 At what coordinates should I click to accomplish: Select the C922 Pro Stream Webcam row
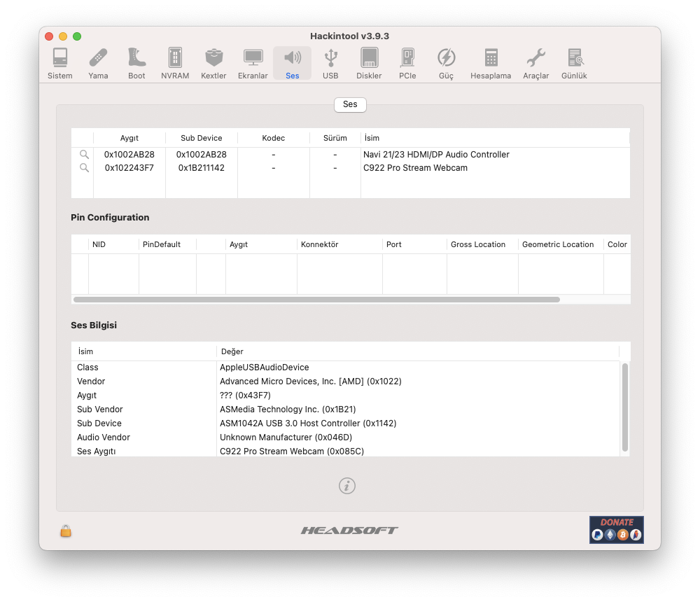coord(415,168)
